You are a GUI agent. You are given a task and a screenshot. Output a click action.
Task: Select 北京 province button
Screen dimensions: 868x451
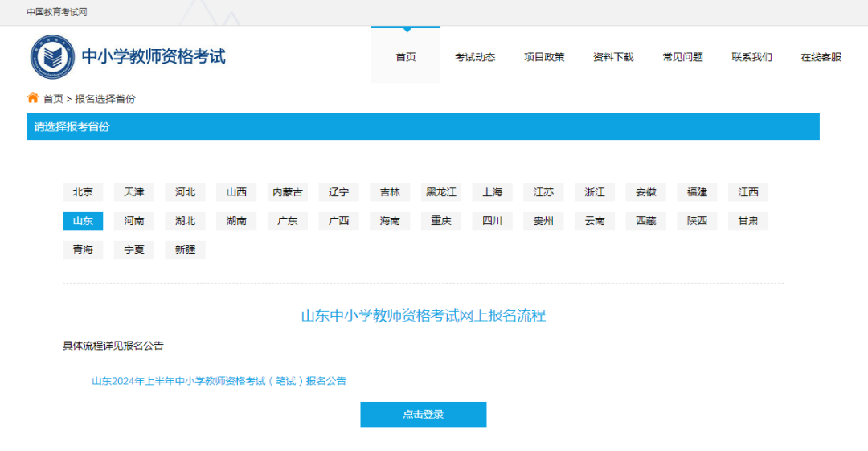coord(83,192)
